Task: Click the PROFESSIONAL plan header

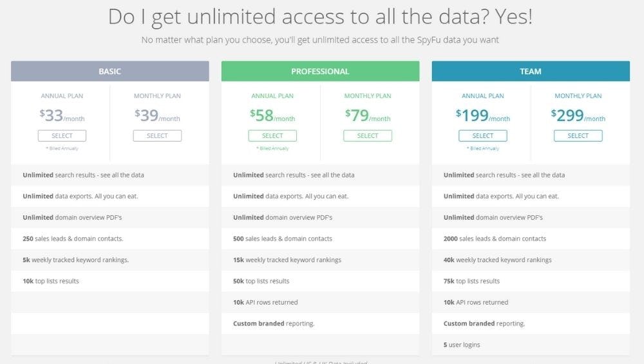Action: [x=320, y=72]
